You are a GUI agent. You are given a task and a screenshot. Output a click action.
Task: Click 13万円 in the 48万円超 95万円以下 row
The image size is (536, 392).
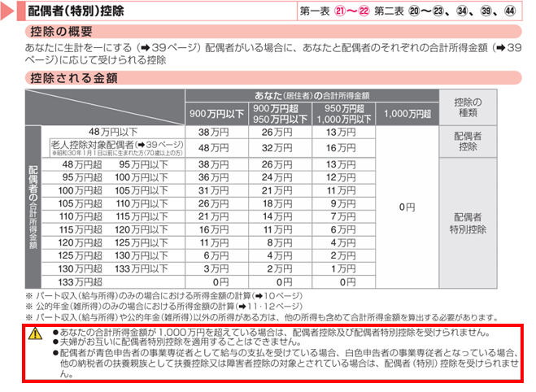pyautogui.click(x=344, y=164)
